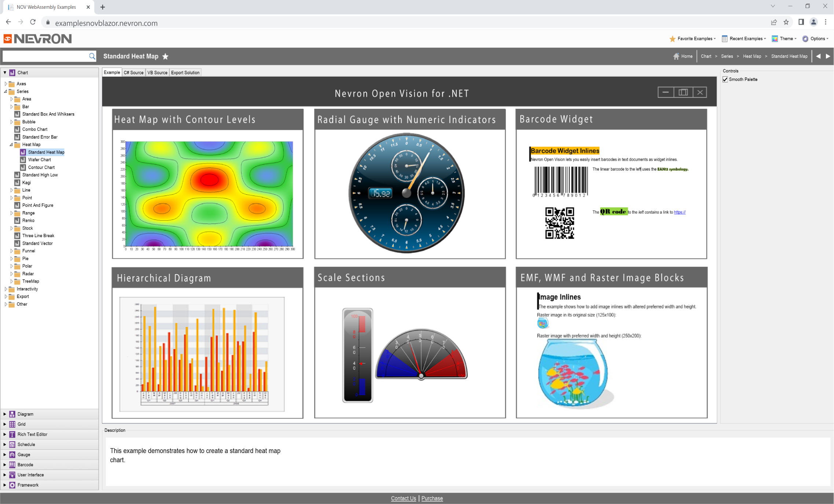This screenshot has height=504, width=834.
Task: Uncheck the Smooth Palette checkbox
Action: coord(725,79)
